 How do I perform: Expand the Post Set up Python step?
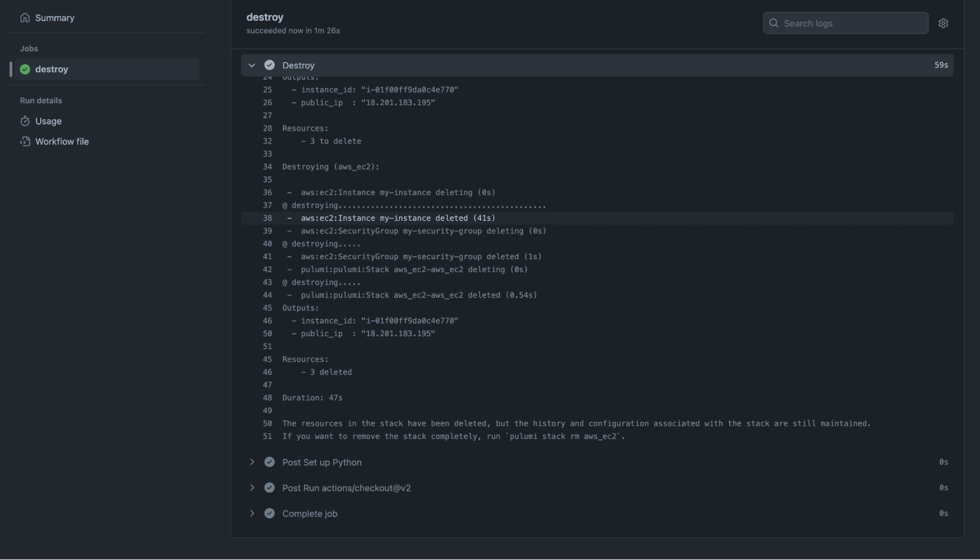coord(251,462)
